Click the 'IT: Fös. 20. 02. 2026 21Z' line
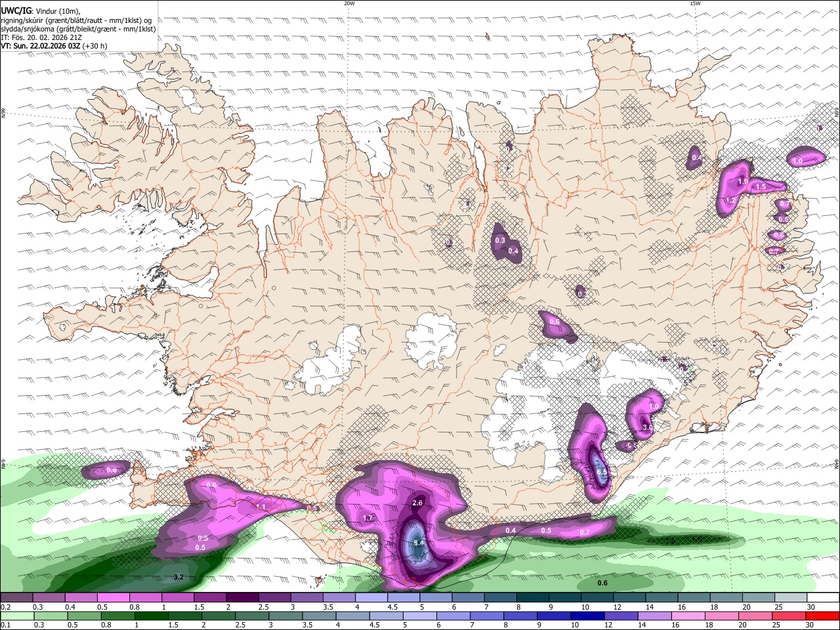Viewport: 840px width, 630px height. coord(41,37)
